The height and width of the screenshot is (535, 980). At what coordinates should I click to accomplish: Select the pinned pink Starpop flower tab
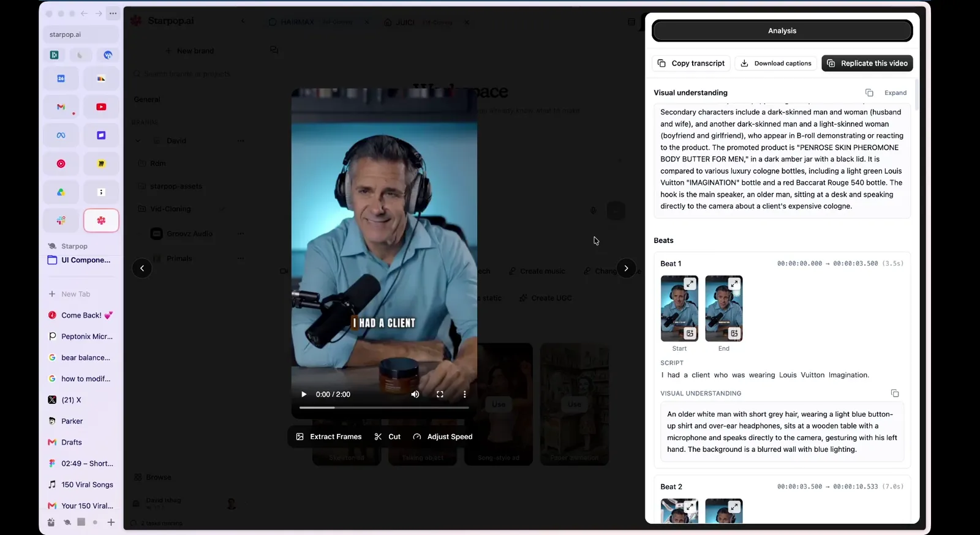pyautogui.click(x=101, y=220)
